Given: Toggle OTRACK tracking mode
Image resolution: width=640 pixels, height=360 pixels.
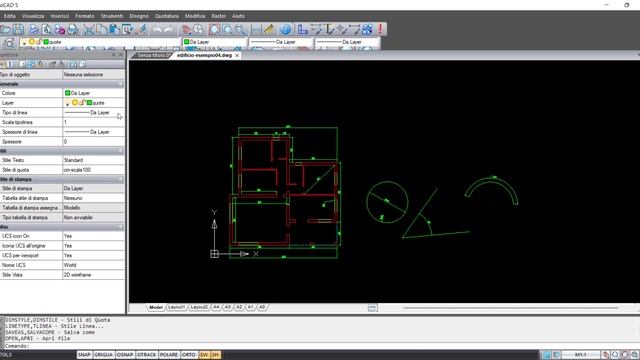Looking at the screenshot, I should click(147, 355).
